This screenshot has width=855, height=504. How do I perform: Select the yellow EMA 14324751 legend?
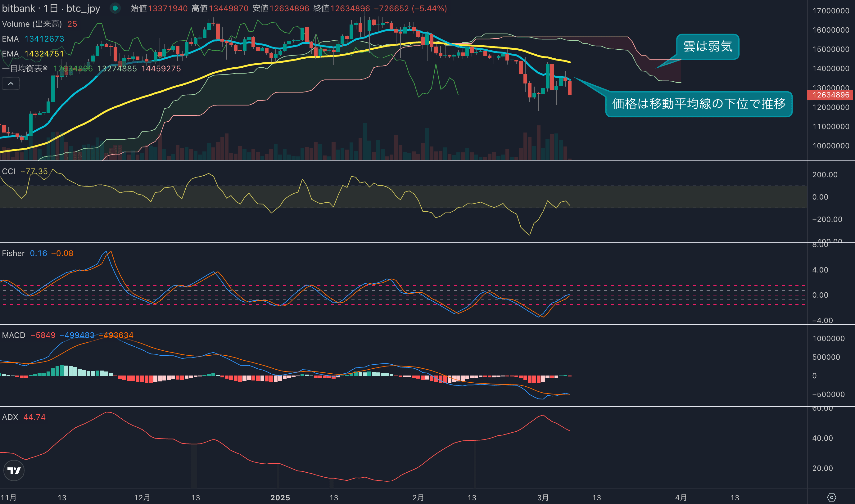(x=33, y=54)
